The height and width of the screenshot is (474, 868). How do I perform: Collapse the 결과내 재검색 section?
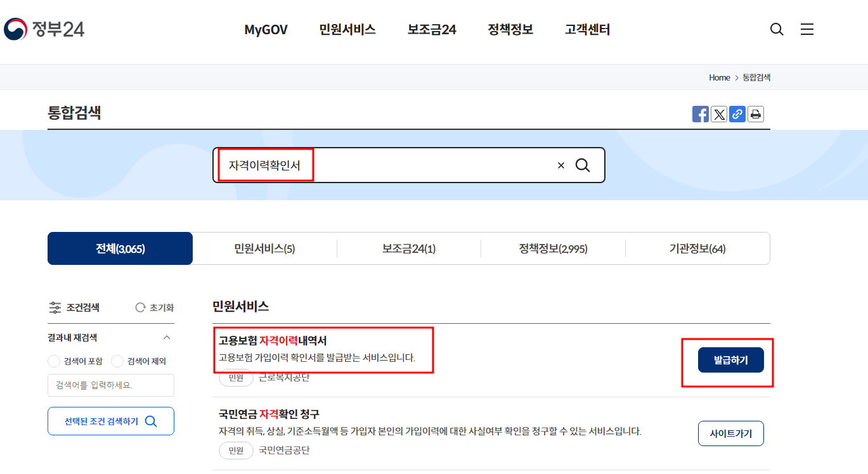tap(165, 338)
